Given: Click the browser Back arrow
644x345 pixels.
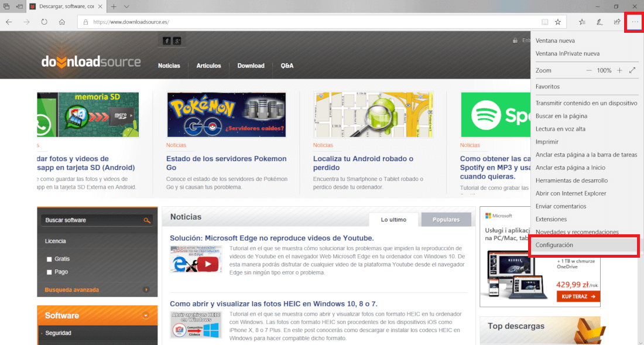Looking at the screenshot, I should (x=9, y=22).
